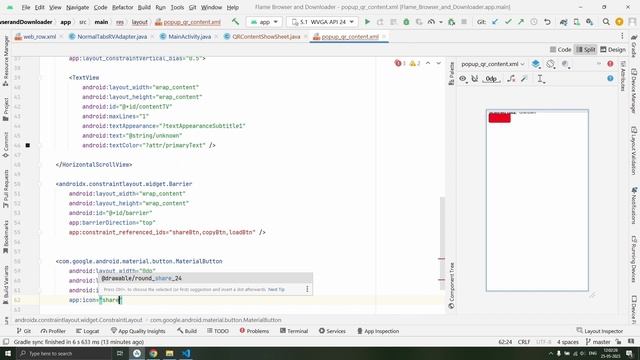
Task: Open the Device Manager toolbar icon
Action: (x=577, y=22)
